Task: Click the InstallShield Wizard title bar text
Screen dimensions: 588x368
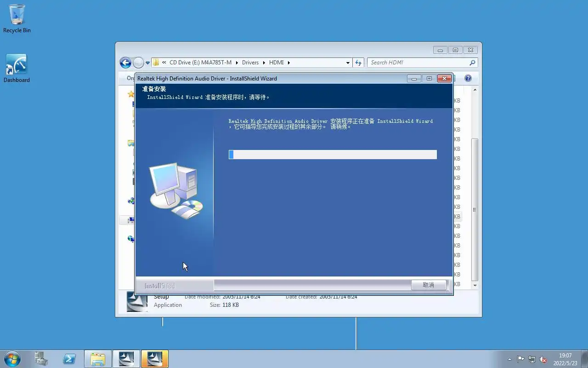Action: pyautogui.click(x=207, y=79)
